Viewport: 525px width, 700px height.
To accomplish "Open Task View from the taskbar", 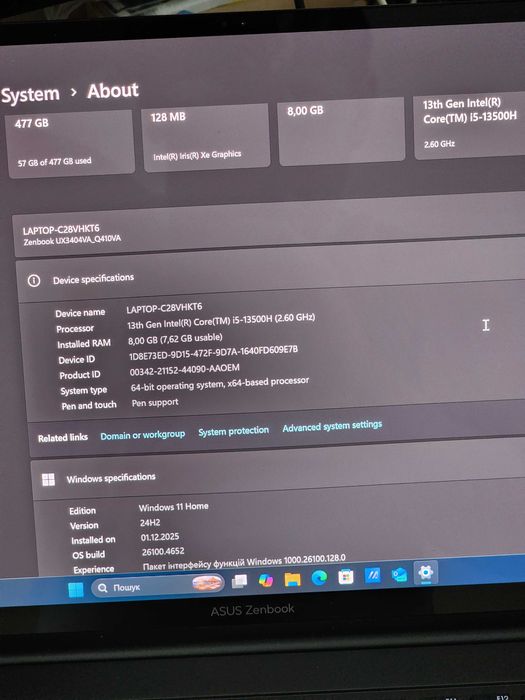I will click(x=239, y=581).
